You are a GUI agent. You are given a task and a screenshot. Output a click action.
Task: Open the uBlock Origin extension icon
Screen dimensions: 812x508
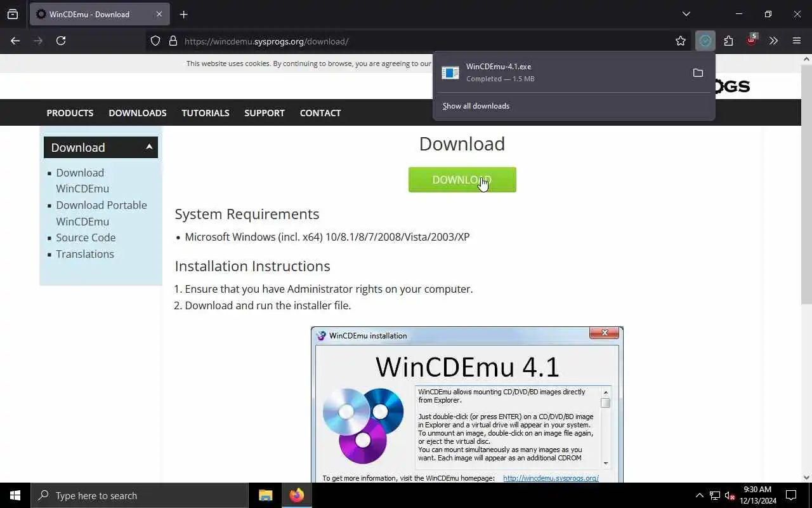751,41
